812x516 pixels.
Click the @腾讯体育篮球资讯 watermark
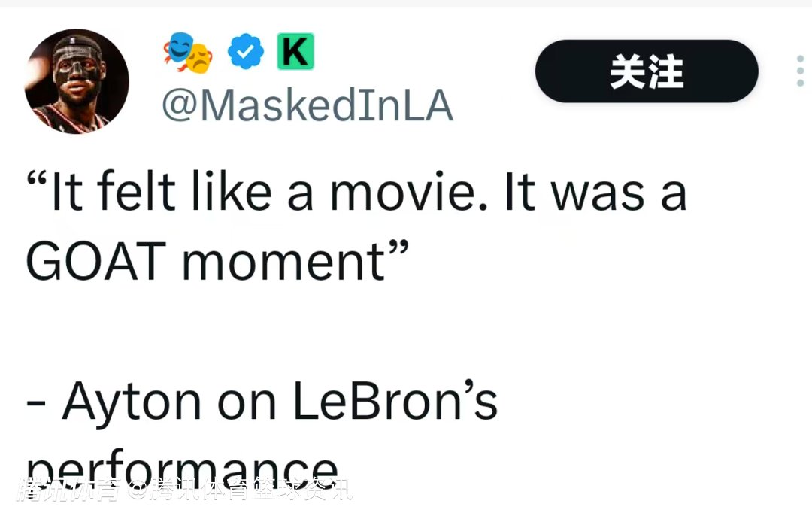click(239, 490)
